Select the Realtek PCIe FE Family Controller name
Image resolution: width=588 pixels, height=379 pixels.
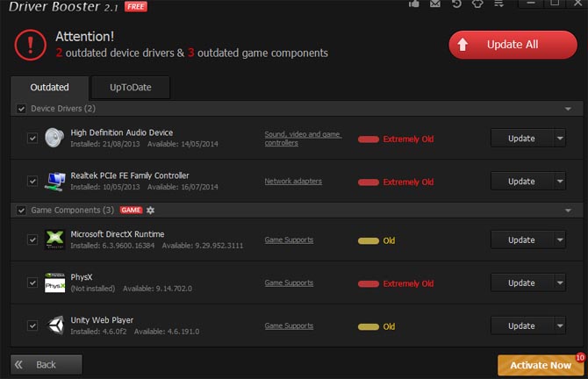[130, 175]
